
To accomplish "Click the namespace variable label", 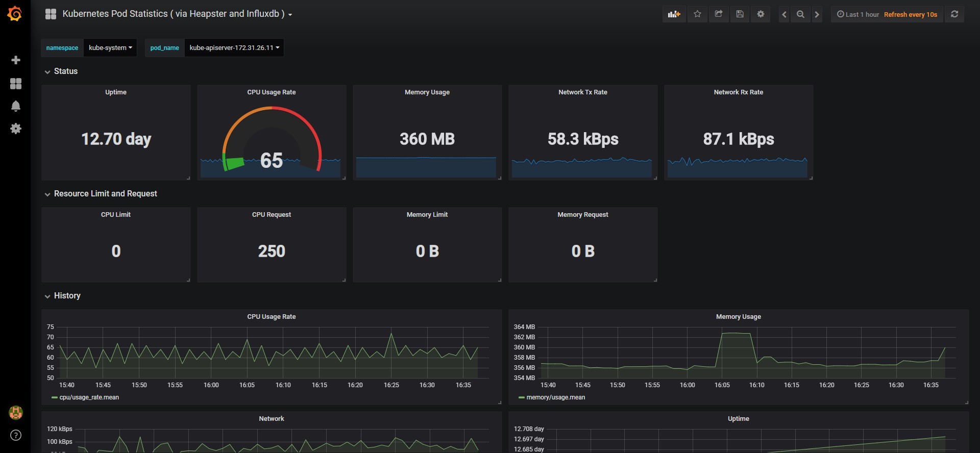I will 62,48.
